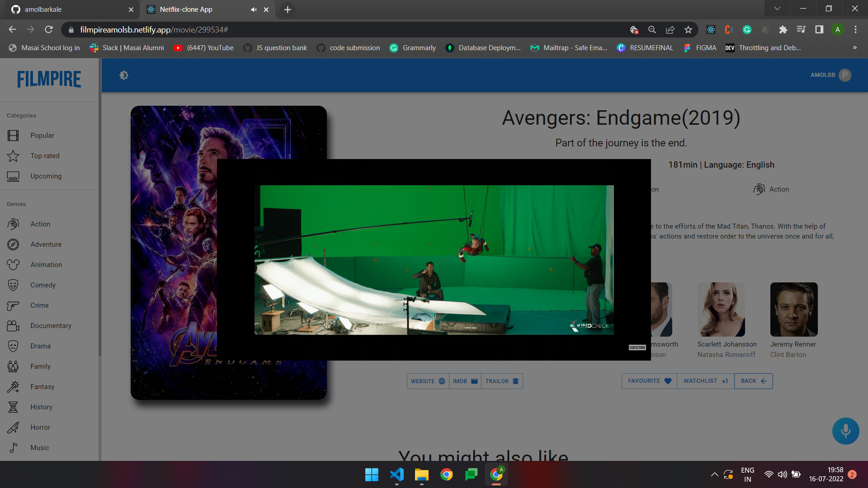868x488 pixels.
Task: Select the Horror genre in the sidebar
Action: [40, 427]
